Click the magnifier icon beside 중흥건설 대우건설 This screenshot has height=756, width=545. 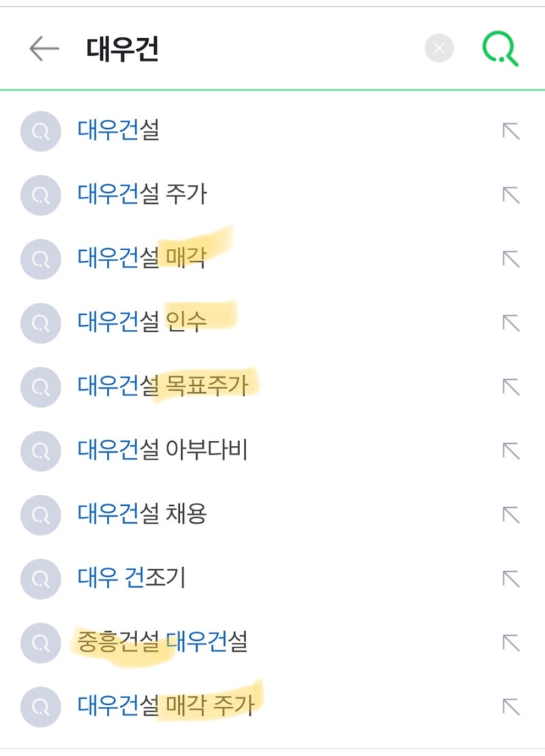[40, 642]
